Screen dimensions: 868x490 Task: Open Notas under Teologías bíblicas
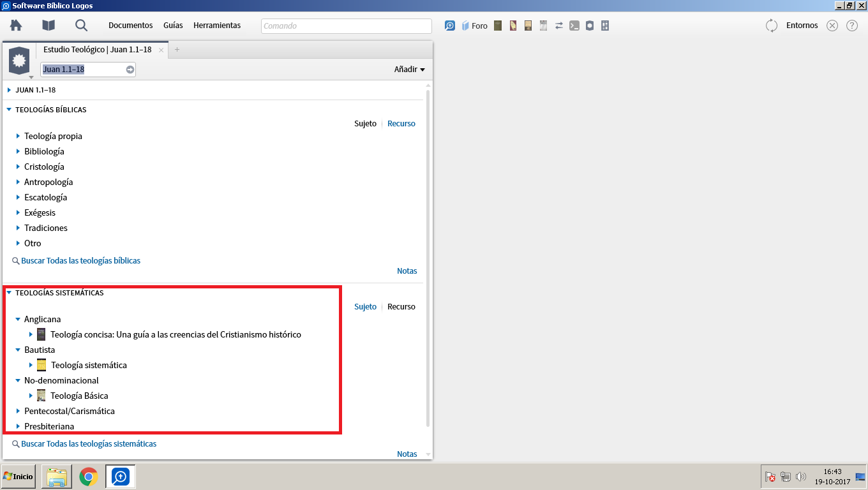[407, 271]
